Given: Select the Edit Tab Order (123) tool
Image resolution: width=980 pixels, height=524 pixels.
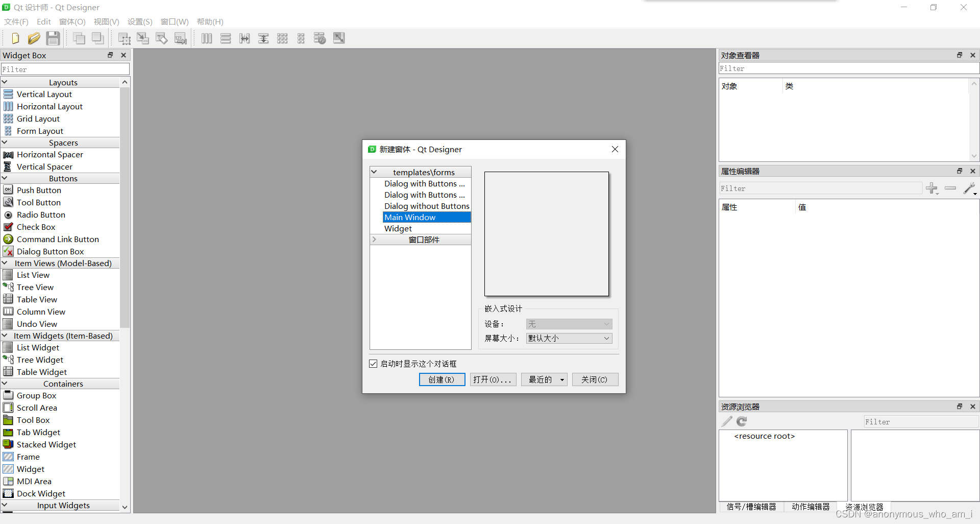Looking at the screenshot, I should click(180, 38).
